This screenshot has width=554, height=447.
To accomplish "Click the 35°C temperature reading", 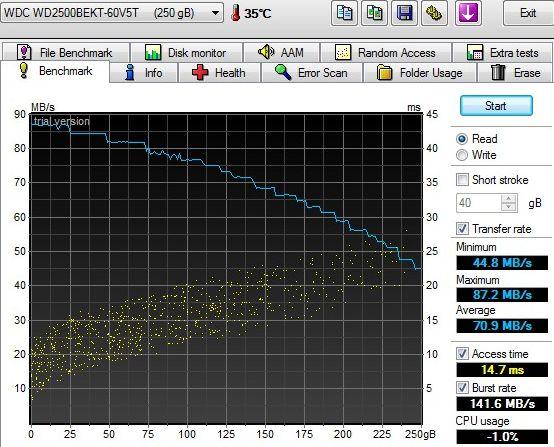I will point(258,13).
